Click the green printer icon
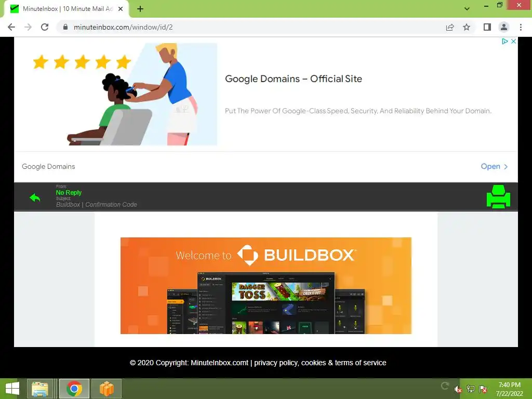This screenshot has height=399, width=532. pyautogui.click(x=498, y=197)
